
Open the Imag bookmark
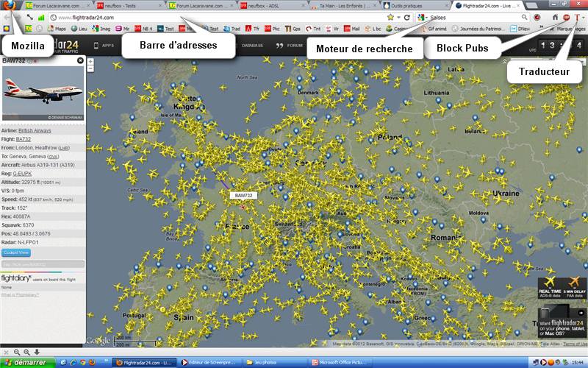pos(101,29)
